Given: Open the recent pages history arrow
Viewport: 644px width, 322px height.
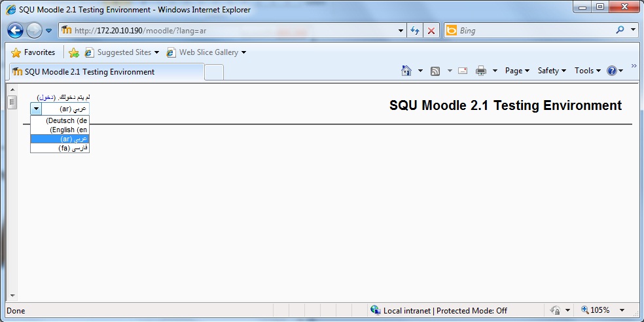Looking at the screenshot, I should click(x=48, y=31).
